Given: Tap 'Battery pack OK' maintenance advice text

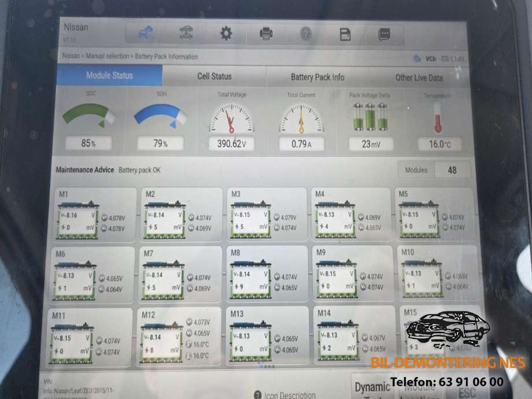Looking at the screenshot, I should click(x=139, y=171).
